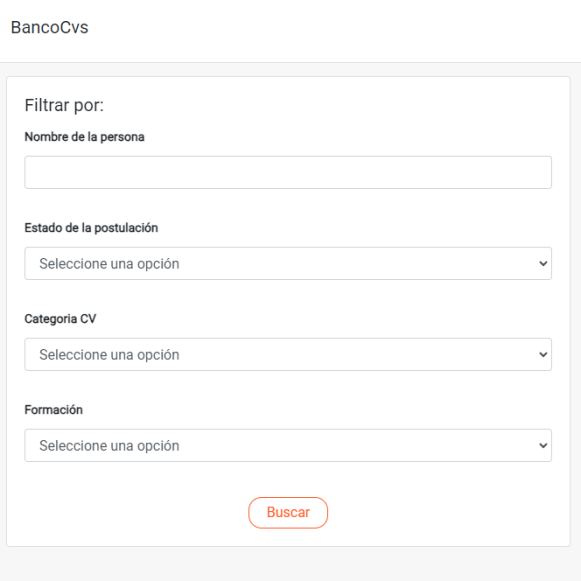Click the chevron arrow of Estado de la postulación
The width and height of the screenshot is (581, 581).
point(543,263)
